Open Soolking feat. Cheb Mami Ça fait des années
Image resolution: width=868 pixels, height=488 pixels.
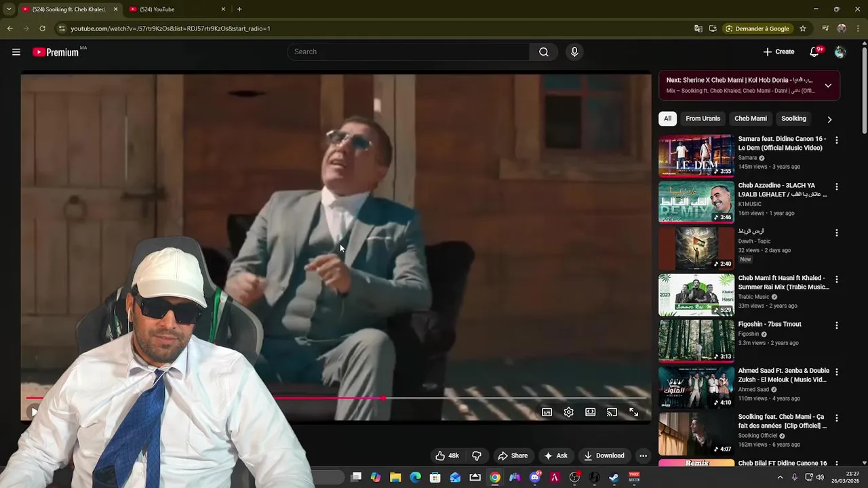pyautogui.click(x=783, y=421)
